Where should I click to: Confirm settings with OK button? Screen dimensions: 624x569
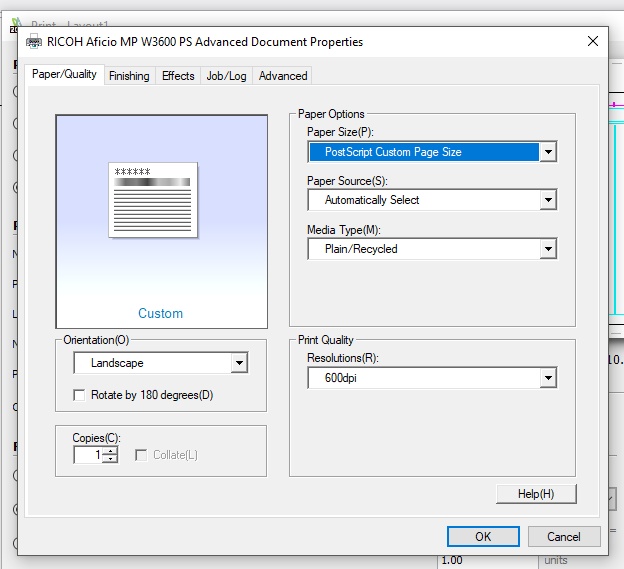(x=483, y=537)
